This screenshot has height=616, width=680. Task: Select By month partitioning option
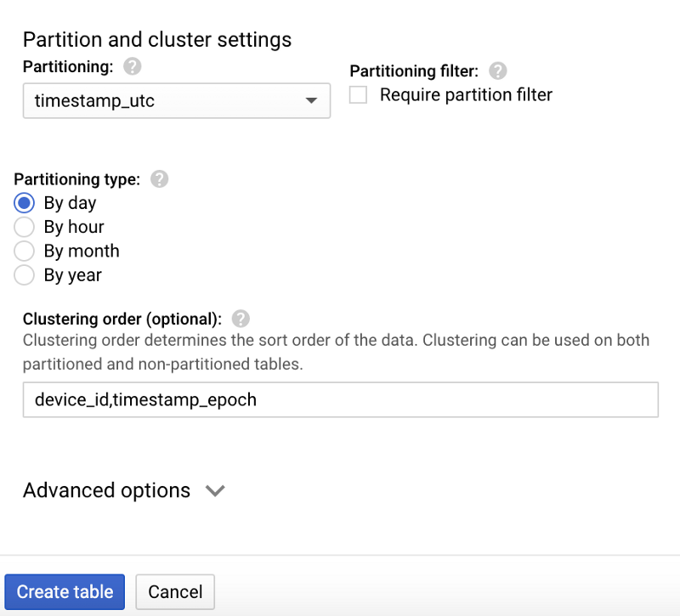pos(25,251)
